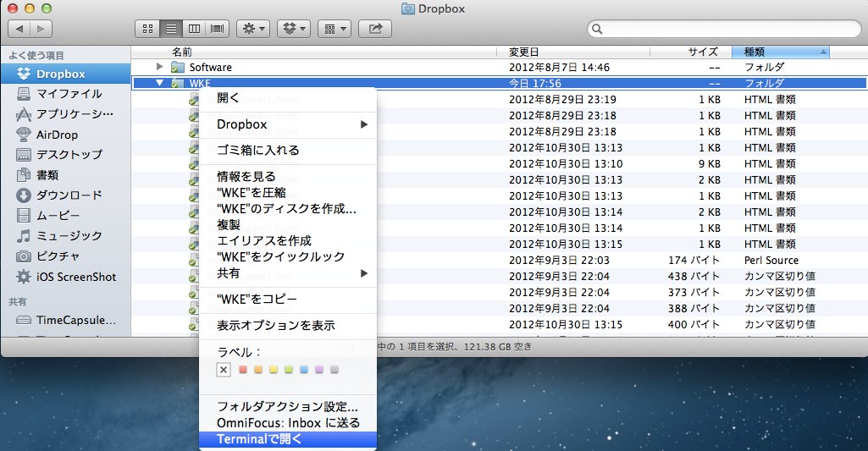Viewport: 868px width, 451px height.
Task: Select the 9 KB HTML file row
Action: [499, 164]
